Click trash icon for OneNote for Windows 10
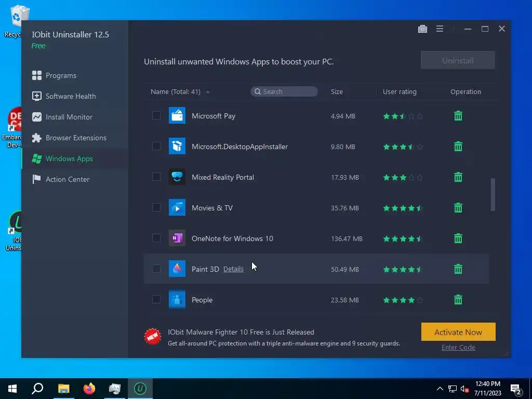The width and height of the screenshot is (532, 399). click(x=458, y=238)
